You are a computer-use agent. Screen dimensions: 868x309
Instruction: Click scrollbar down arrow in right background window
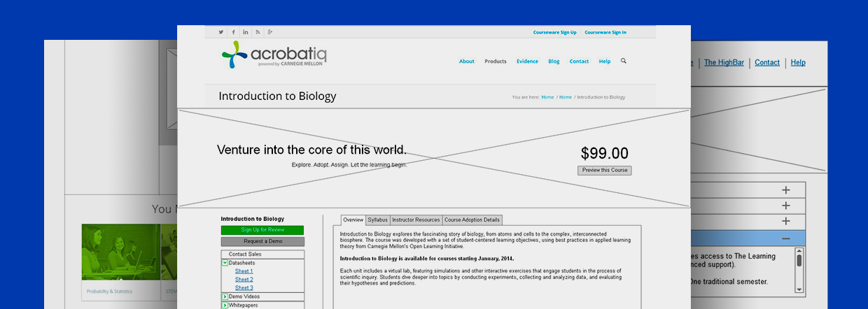[x=799, y=289]
